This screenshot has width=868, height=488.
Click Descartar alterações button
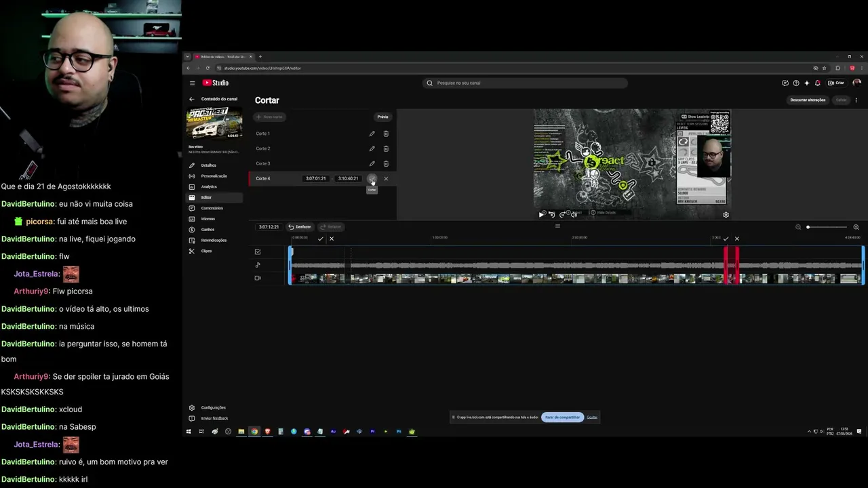click(808, 100)
